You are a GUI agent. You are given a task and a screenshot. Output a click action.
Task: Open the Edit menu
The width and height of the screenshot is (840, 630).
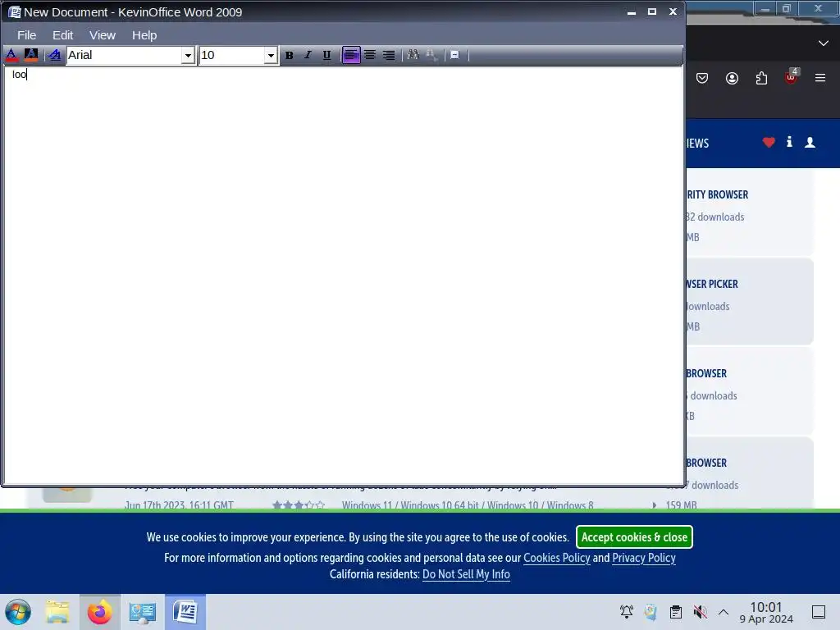62,35
